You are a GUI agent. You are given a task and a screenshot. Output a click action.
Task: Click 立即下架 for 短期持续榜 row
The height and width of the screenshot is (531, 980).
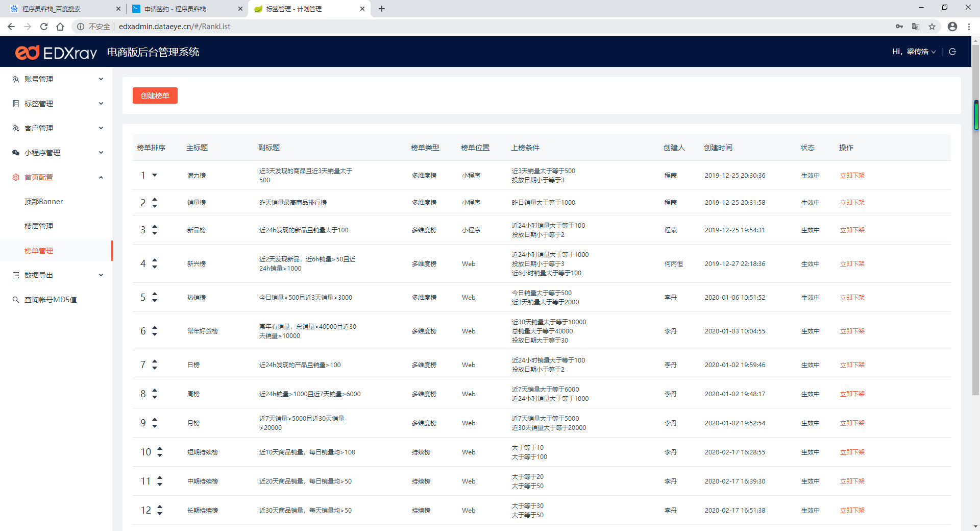[x=852, y=452]
